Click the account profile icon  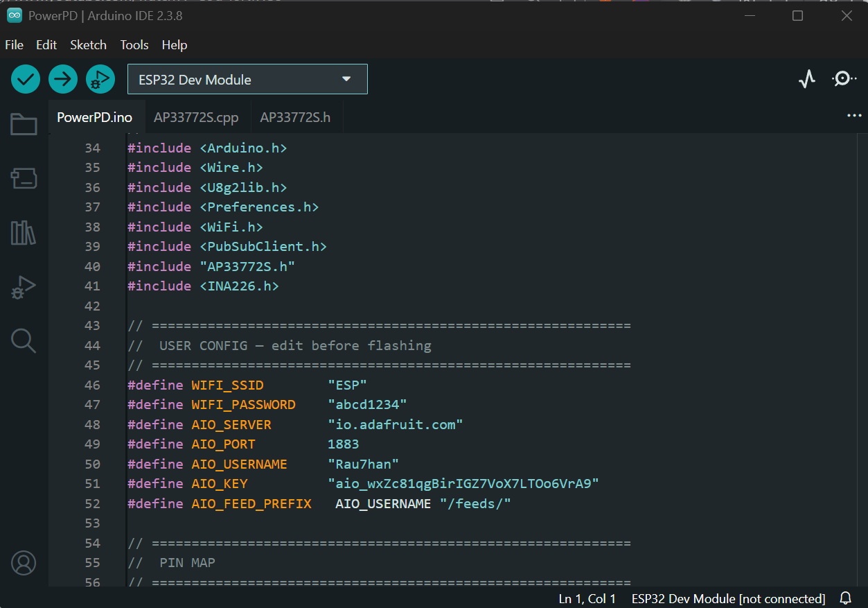pos(24,563)
